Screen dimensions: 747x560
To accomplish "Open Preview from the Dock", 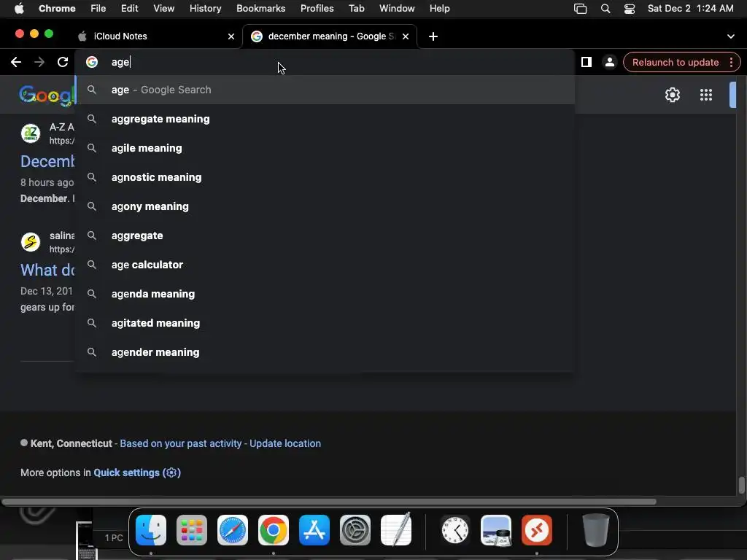I will [496, 530].
